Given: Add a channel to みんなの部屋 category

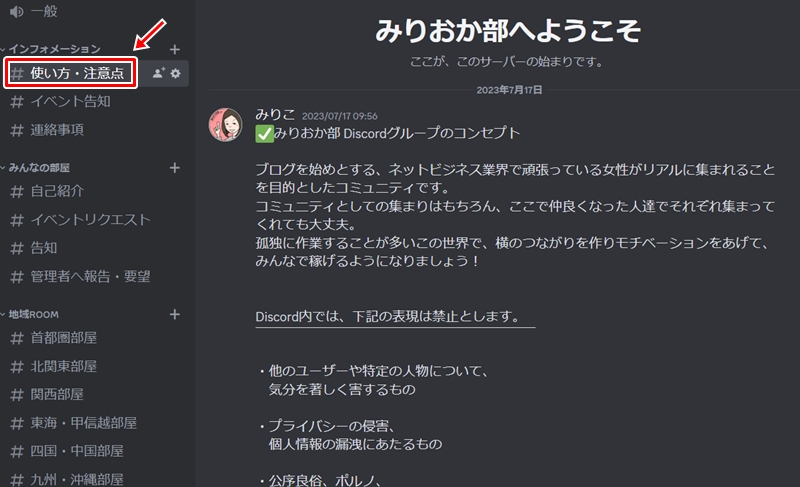Looking at the screenshot, I should (x=174, y=168).
